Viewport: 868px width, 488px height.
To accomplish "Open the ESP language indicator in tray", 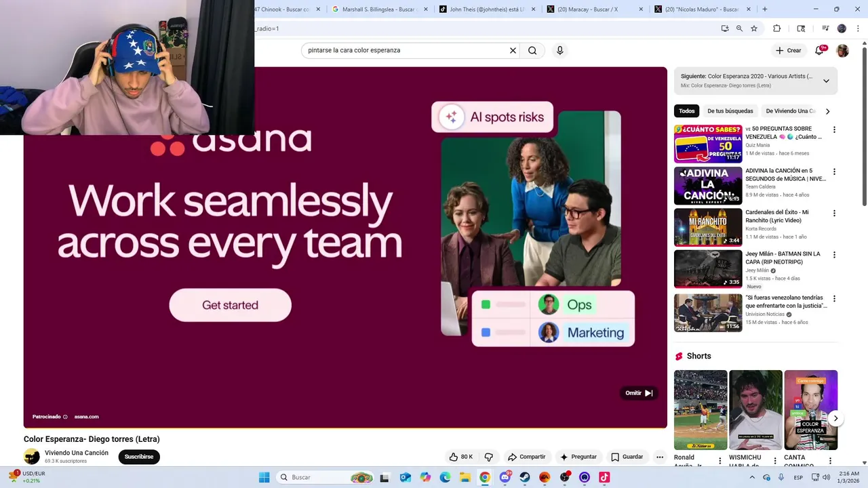I will pyautogui.click(x=799, y=477).
